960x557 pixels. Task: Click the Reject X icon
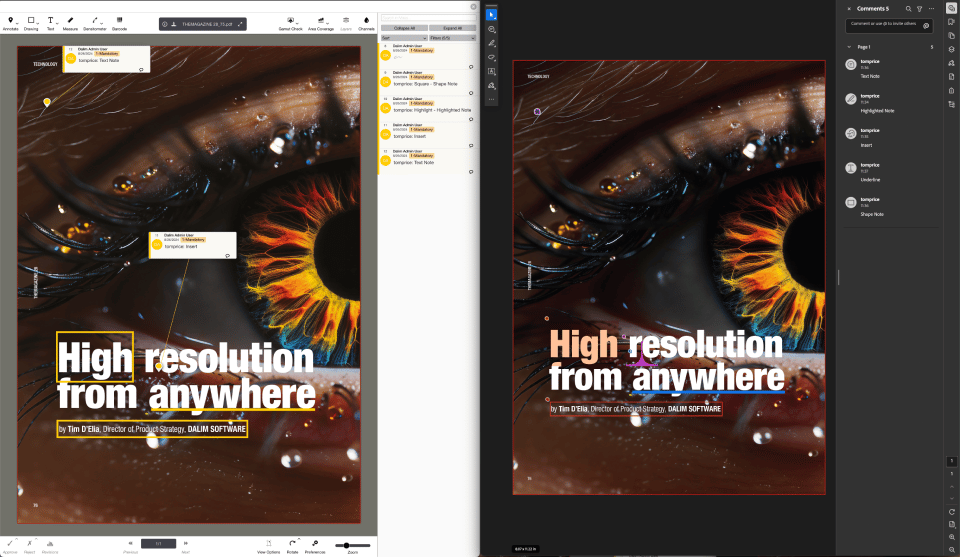29,544
